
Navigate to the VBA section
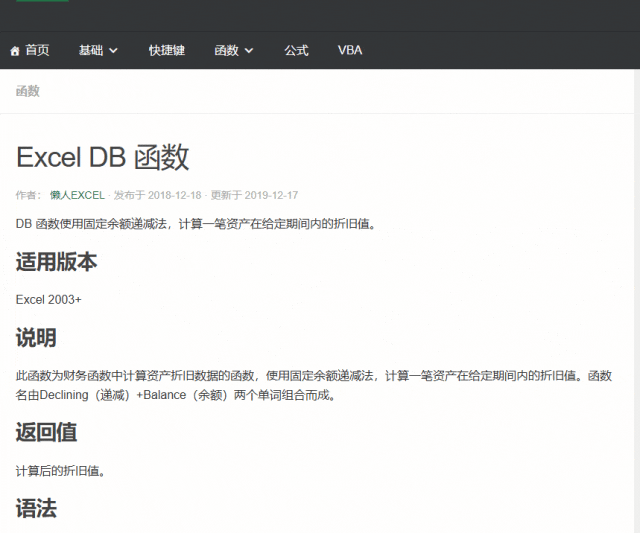point(350,50)
